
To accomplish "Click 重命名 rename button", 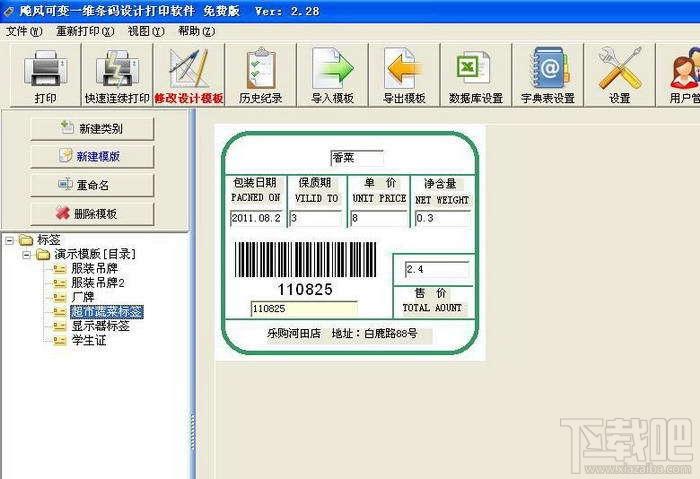I will (92, 185).
